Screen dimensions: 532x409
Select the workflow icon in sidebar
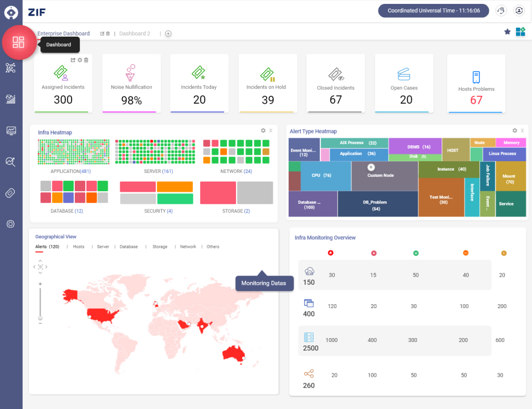11,68
